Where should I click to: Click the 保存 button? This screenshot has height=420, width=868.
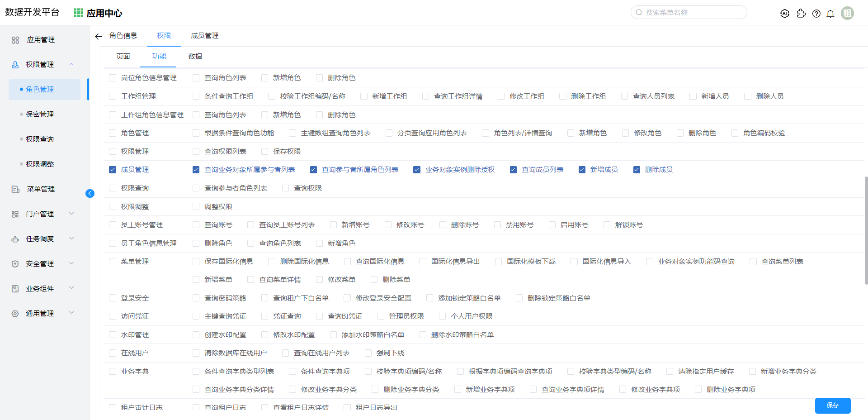pyautogui.click(x=832, y=406)
